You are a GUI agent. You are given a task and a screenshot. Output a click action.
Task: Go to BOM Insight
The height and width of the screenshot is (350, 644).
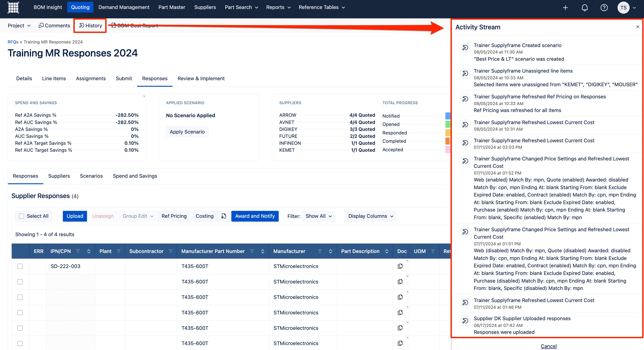48,7
